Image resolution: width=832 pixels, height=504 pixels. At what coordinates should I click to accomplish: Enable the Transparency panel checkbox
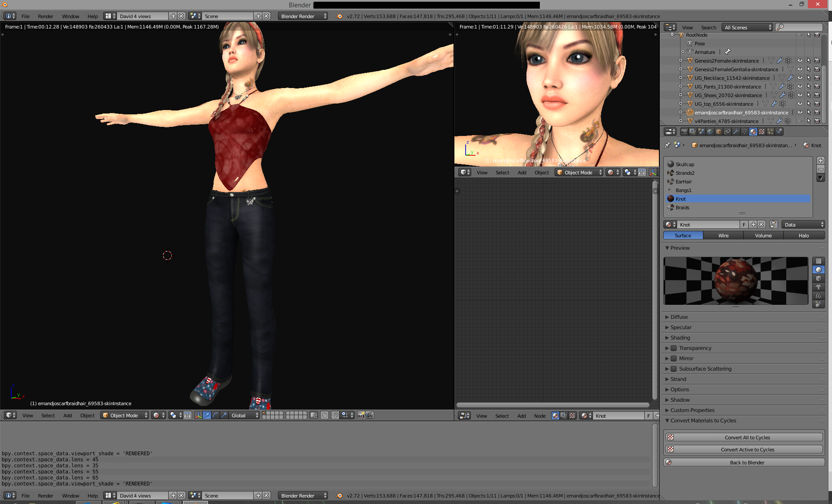click(x=674, y=348)
